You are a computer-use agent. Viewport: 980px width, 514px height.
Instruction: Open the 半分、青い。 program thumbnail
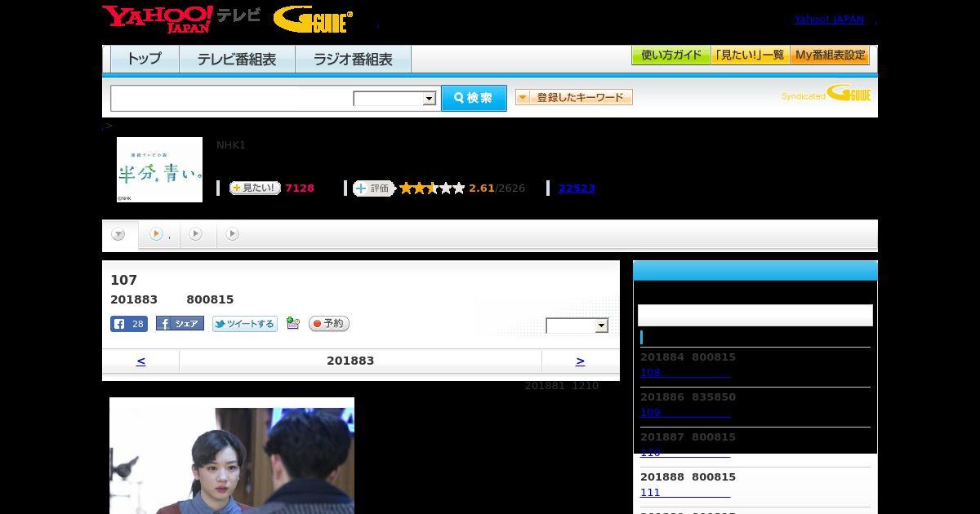coord(159,170)
